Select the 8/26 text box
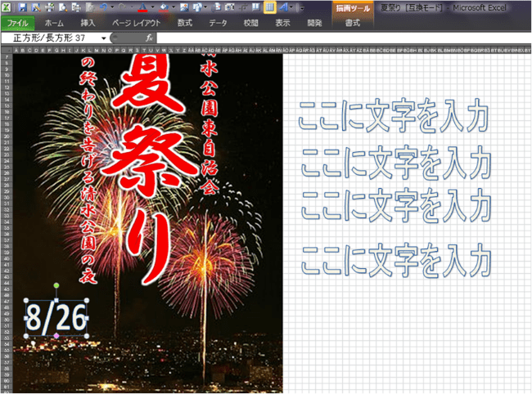This screenshot has height=394, width=532. [x=56, y=318]
